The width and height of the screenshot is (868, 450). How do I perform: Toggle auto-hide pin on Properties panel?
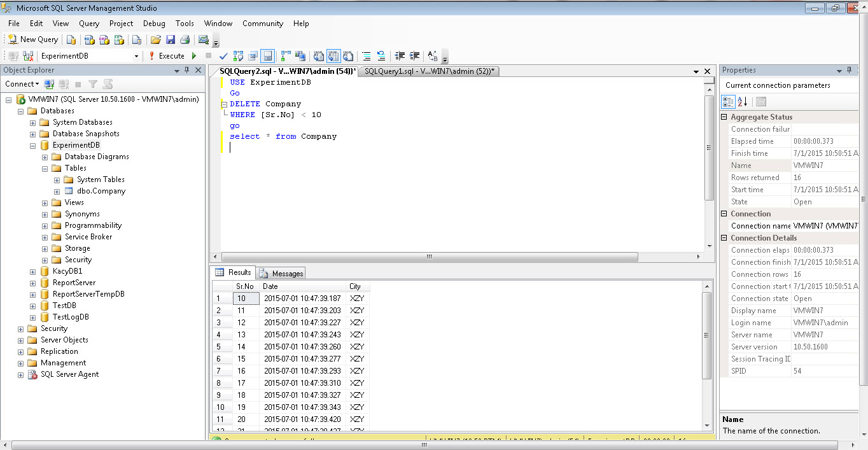(x=849, y=70)
